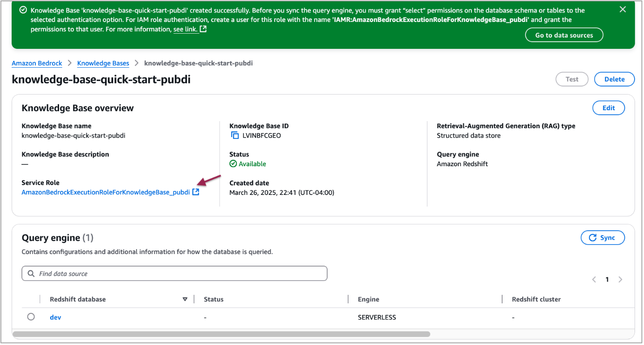644x345 pixels.
Task: Click the Test button
Action: click(572, 79)
